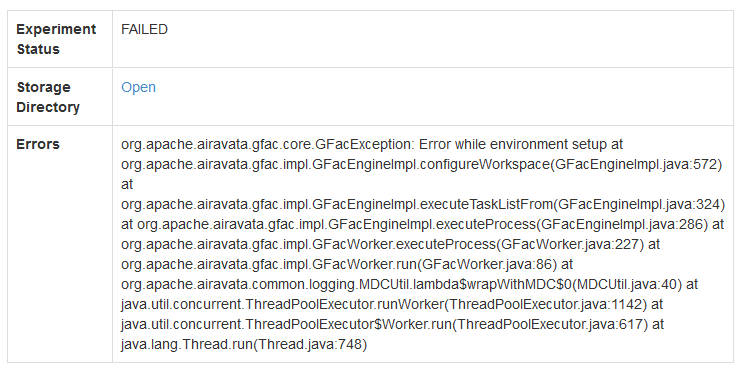
Task: Click the GFacWorker.executeProcess java:227 trace line
Action: 391,244
